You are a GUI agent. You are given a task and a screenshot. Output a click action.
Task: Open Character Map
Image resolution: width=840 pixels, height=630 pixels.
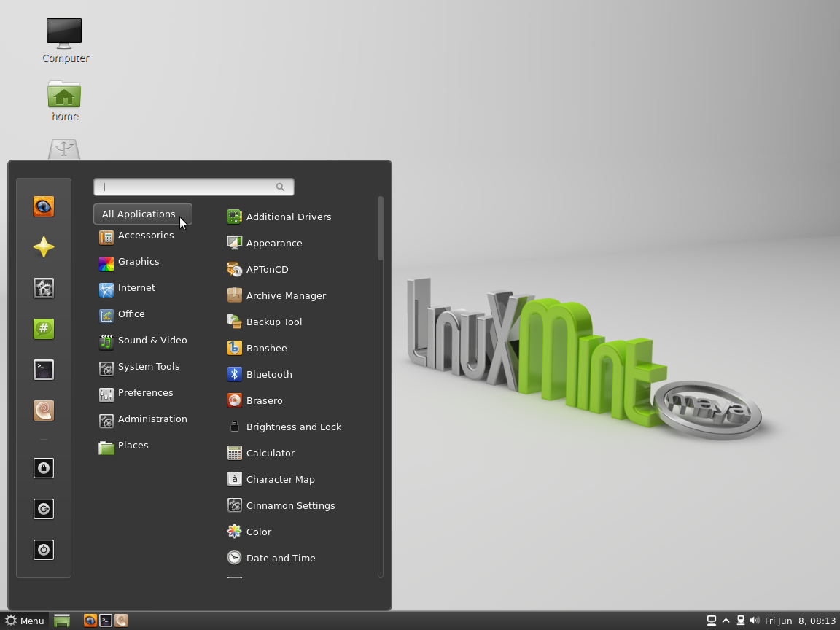click(271, 480)
